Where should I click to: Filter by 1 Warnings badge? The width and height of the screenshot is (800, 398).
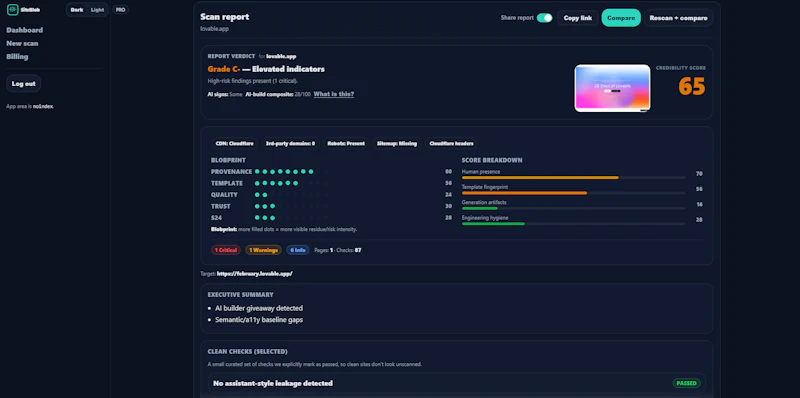pyautogui.click(x=263, y=250)
